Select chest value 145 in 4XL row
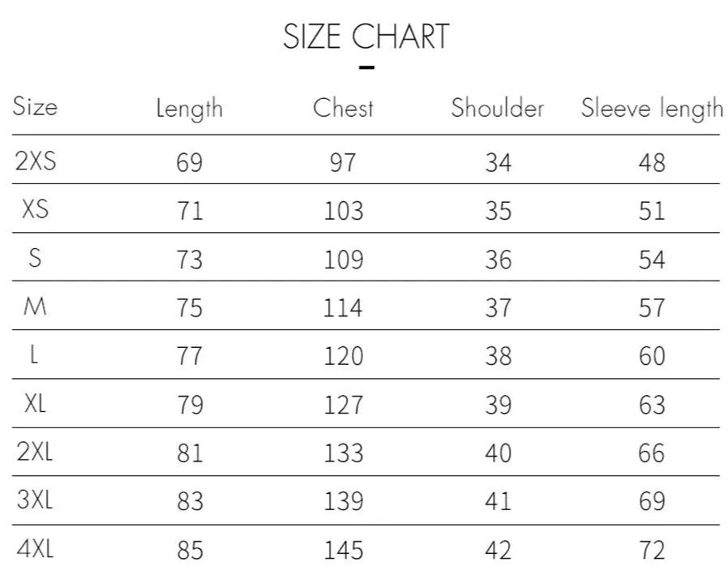The width and height of the screenshot is (728, 588). point(344,551)
